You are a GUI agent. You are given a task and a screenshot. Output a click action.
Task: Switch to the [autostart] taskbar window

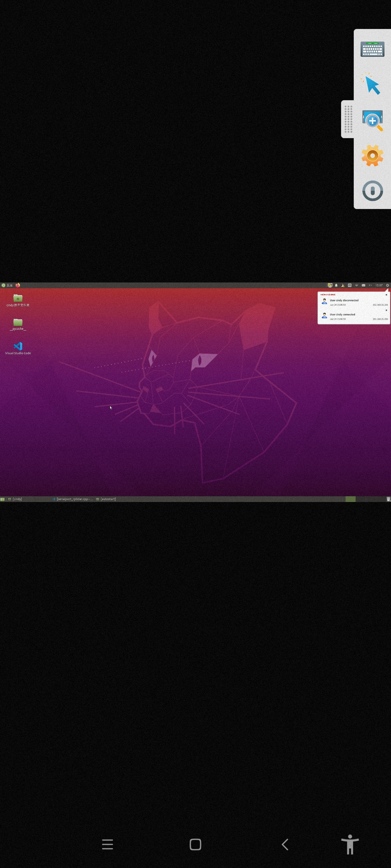click(x=106, y=499)
